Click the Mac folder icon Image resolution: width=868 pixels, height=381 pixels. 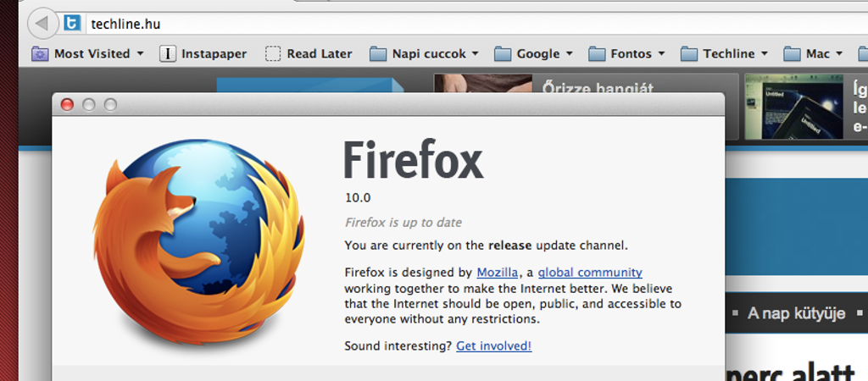793,53
